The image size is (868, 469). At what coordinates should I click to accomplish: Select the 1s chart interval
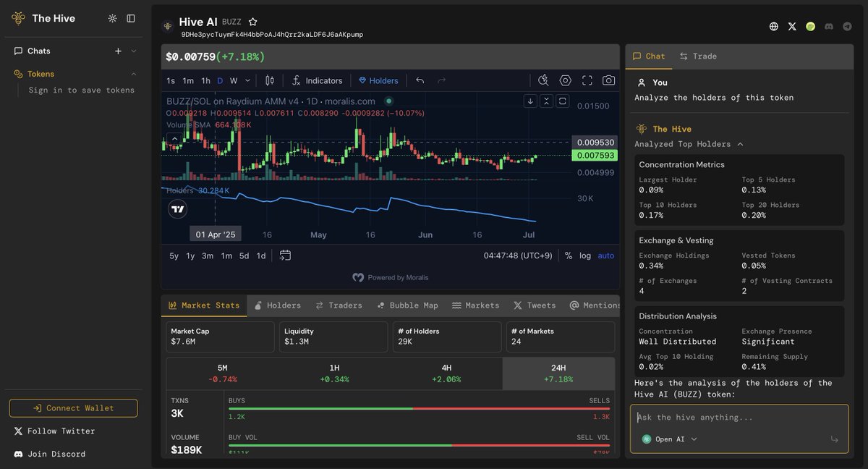(x=171, y=80)
